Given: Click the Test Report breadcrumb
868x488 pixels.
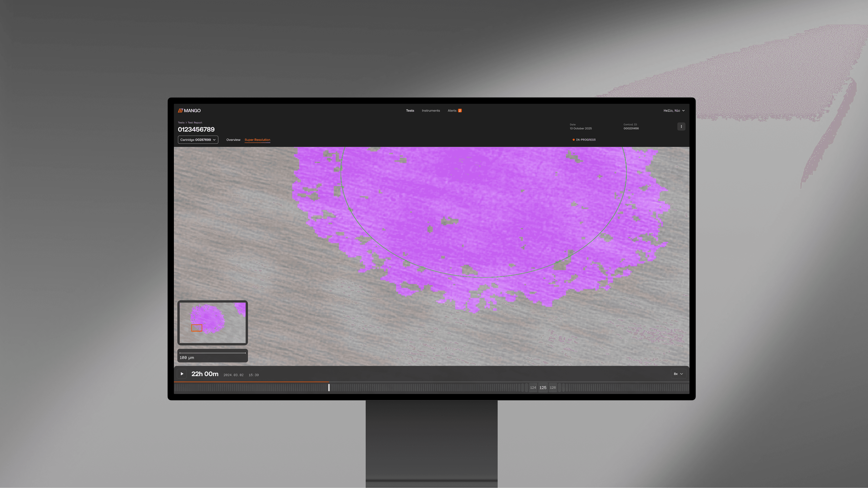Looking at the screenshot, I should (x=195, y=123).
